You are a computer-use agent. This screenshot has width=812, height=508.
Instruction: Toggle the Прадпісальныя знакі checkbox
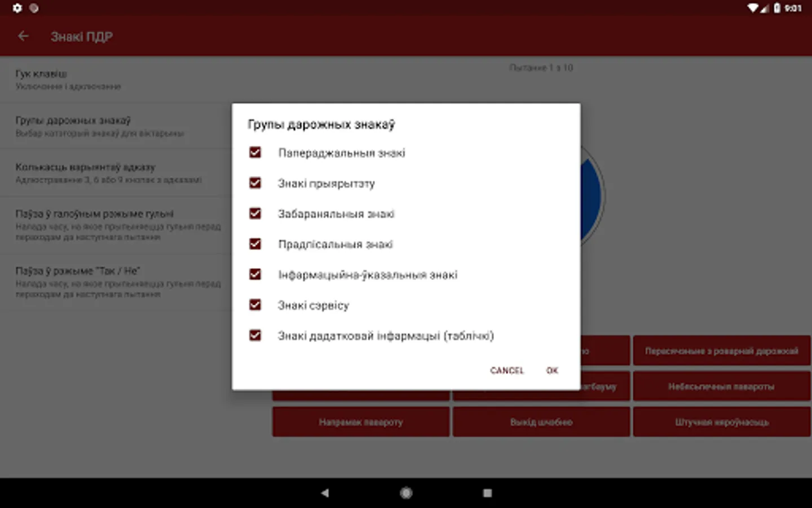coord(255,244)
